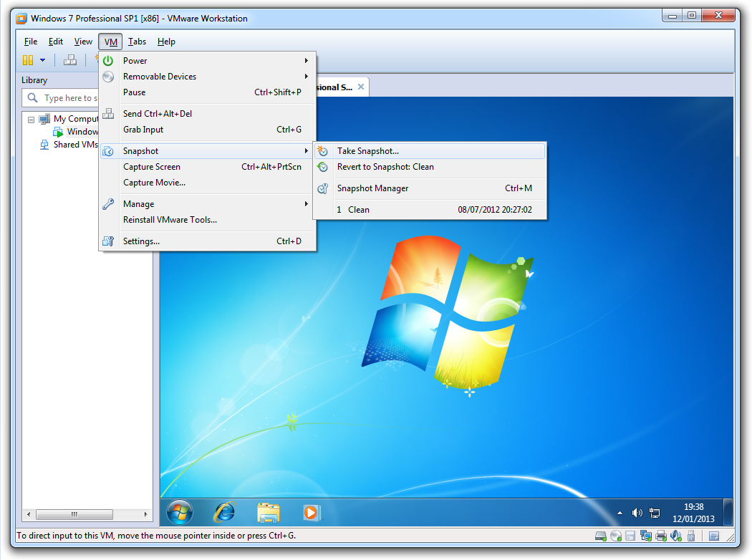
Task: Click the sound card status bar icon
Action: pyautogui.click(x=675, y=536)
